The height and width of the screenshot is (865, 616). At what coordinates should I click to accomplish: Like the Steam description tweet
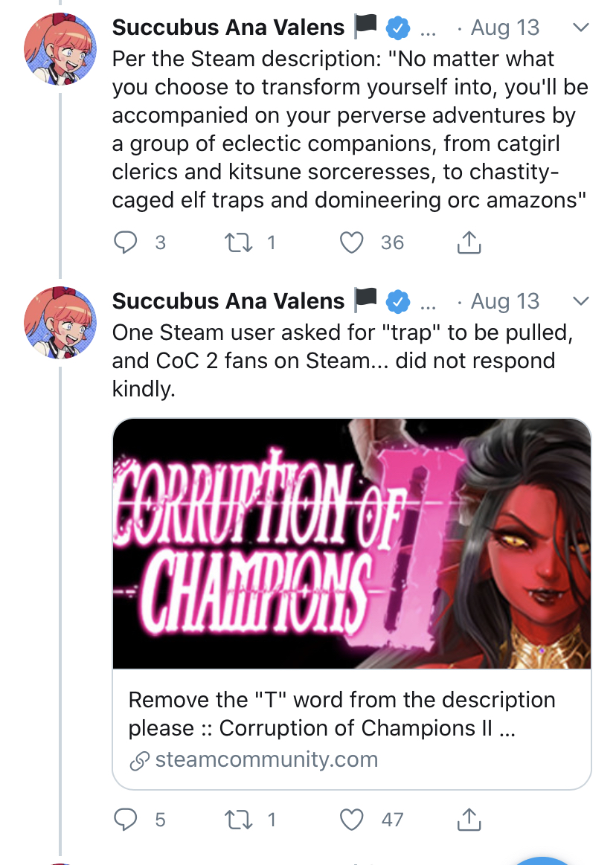tap(350, 242)
